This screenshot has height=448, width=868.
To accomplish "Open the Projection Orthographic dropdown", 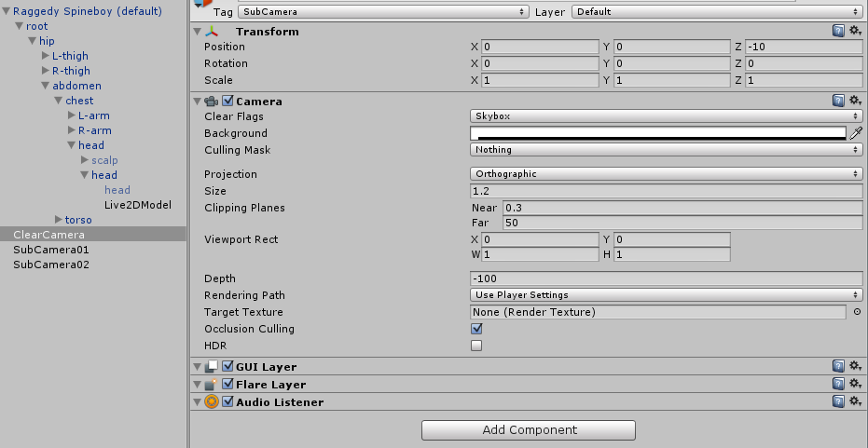I will click(x=666, y=173).
